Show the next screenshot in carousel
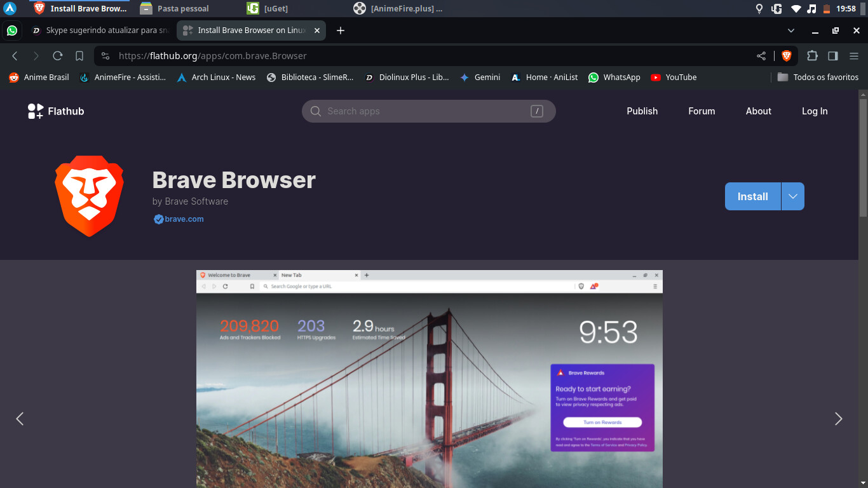 (x=838, y=419)
